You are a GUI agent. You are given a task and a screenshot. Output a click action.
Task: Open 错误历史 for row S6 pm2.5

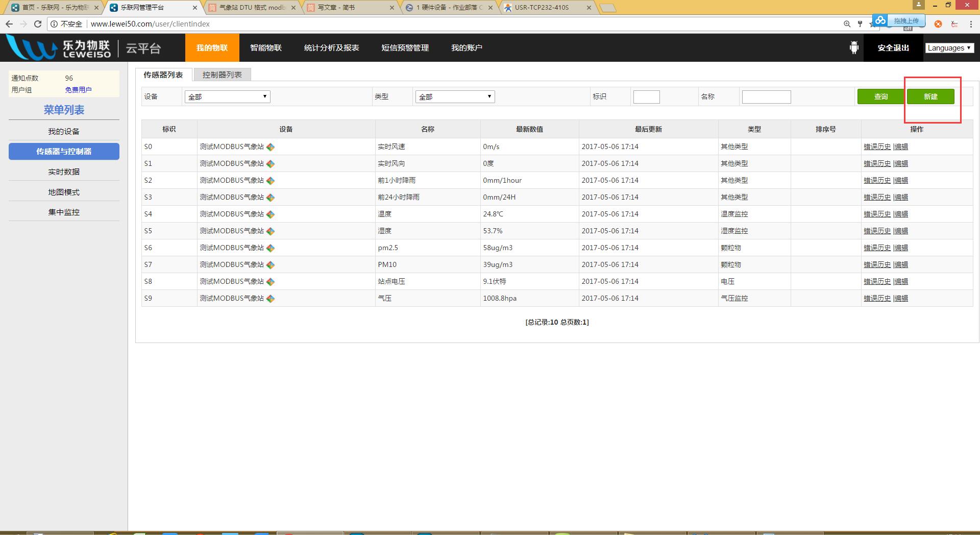click(x=877, y=248)
